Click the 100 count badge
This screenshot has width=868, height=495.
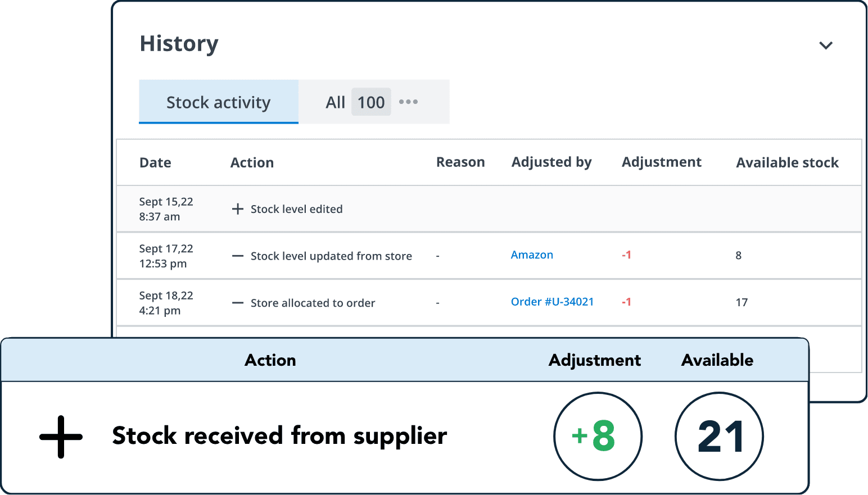click(371, 102)
